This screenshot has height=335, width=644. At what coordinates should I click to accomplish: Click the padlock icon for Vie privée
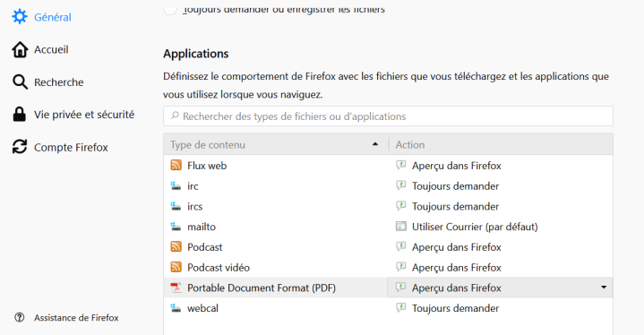pos(20,114)
